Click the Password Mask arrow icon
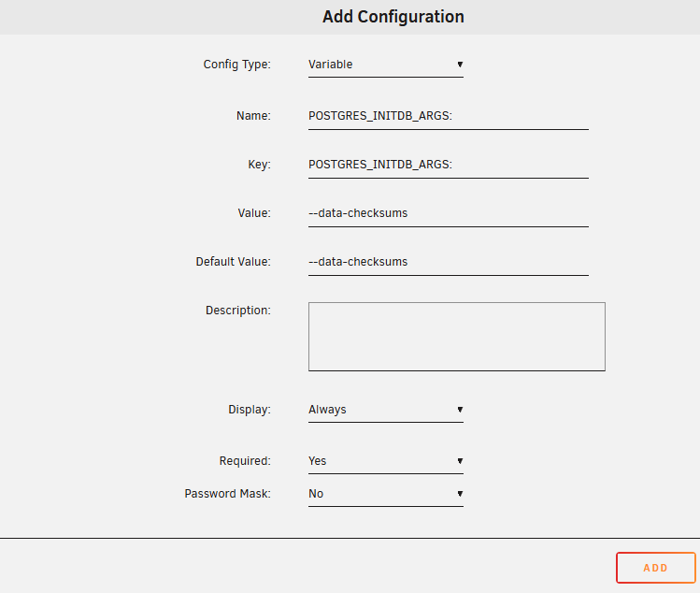The image size is (700, 593). (460, 493)
